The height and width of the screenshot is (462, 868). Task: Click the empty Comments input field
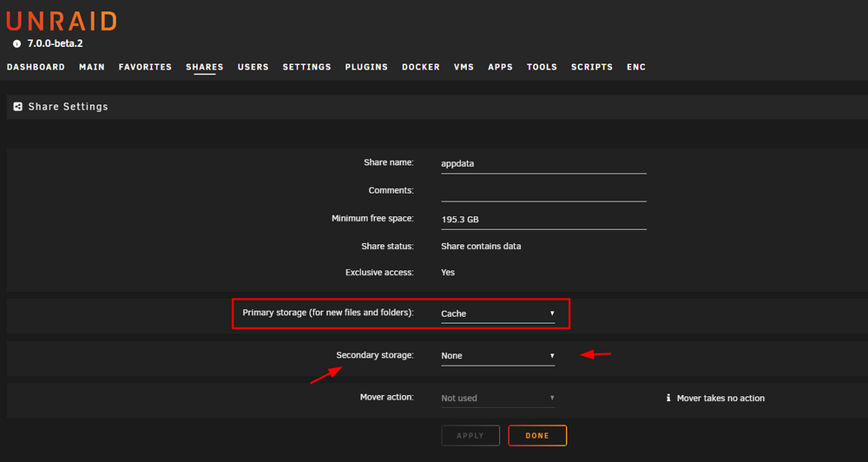pos(543,192)
